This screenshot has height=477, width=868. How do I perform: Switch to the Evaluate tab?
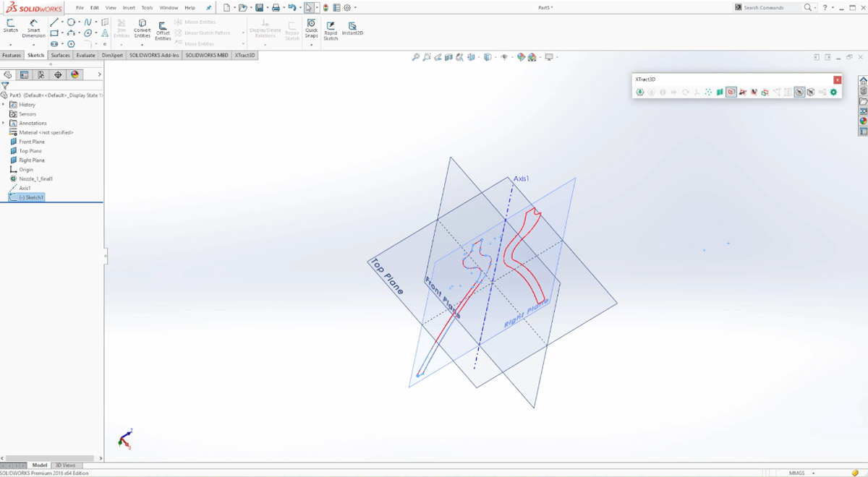[85, 55]
